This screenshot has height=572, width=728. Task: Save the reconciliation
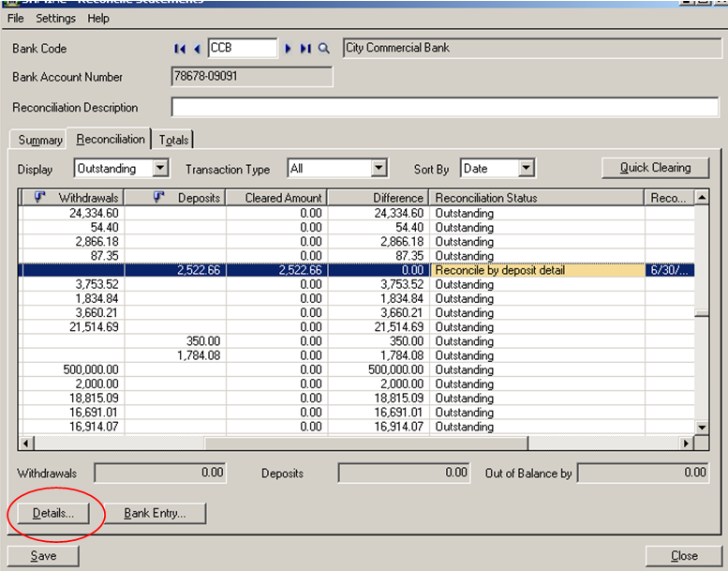pyautogui.click(x=43, y=556)
